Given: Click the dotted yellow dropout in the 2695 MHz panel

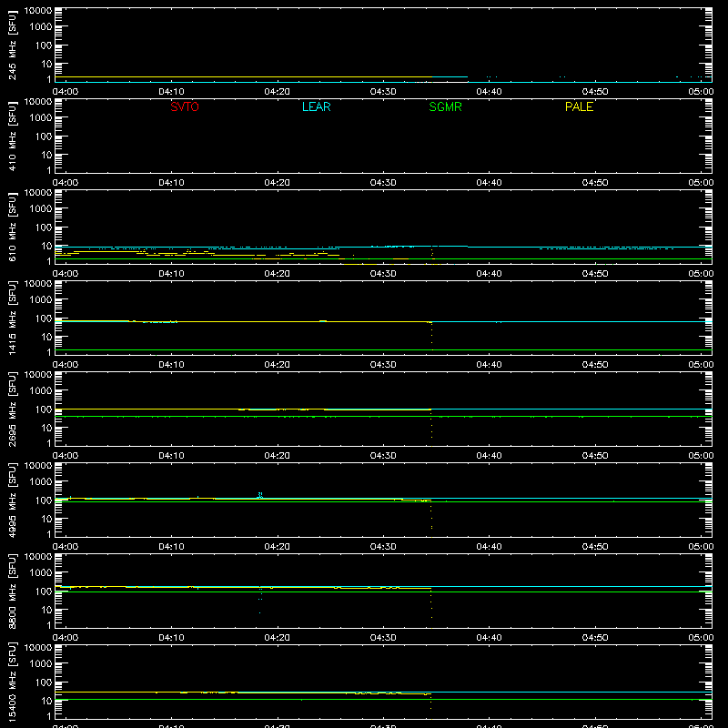Looking at the screenshot, I should point(431,428).
